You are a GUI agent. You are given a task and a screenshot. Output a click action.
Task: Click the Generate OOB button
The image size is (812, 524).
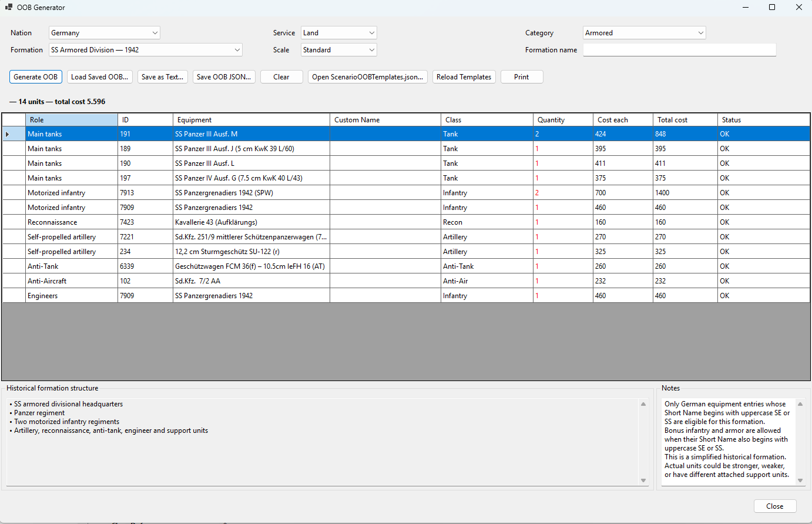36,77
